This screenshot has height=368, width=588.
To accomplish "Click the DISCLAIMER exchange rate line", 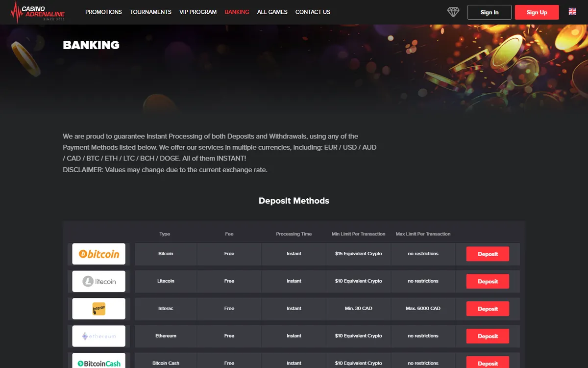I will point(165,170).
